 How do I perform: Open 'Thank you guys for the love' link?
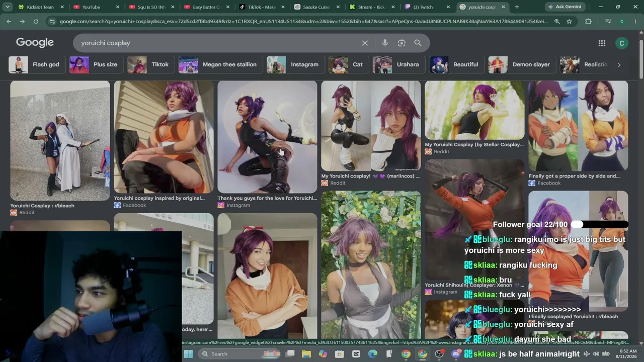[267, 198]
